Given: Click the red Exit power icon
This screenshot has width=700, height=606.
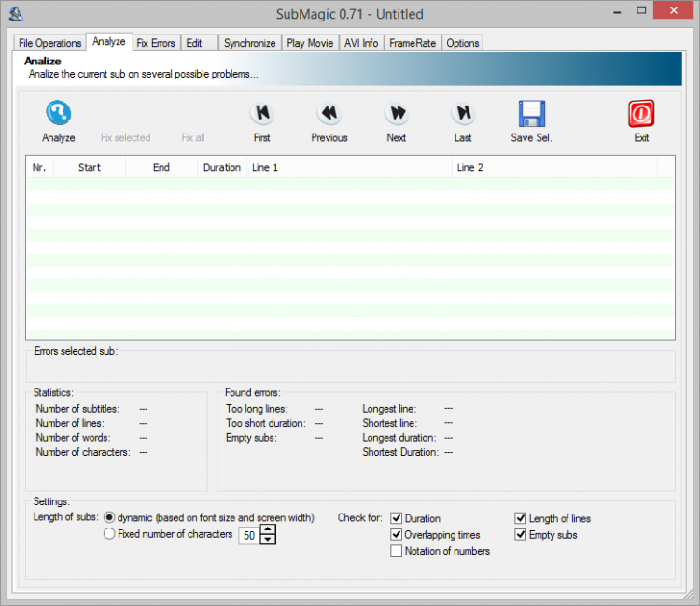Looking at the screenshot, I should point(641,113).
